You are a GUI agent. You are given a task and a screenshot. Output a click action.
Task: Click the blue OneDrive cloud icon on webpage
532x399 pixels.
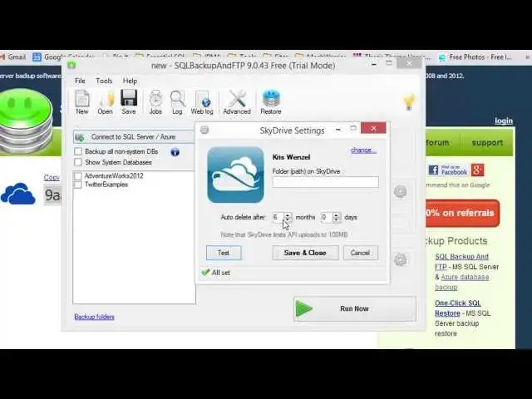17,194
